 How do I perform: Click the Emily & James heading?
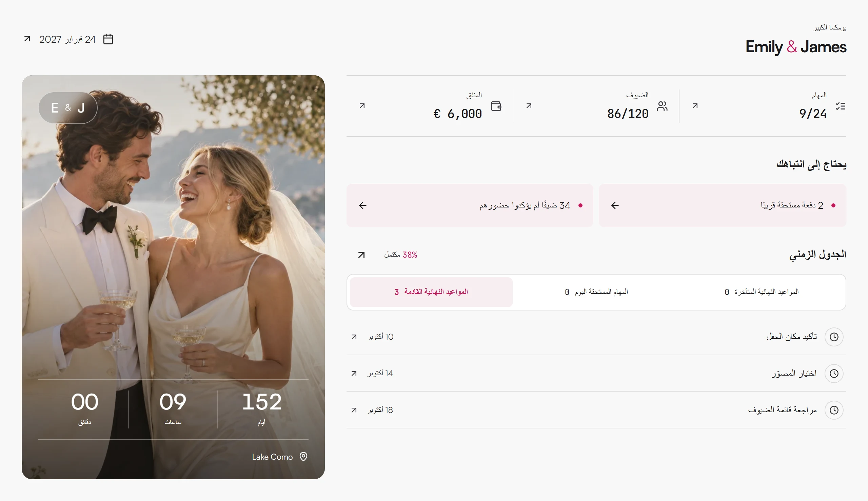(796, 47)
